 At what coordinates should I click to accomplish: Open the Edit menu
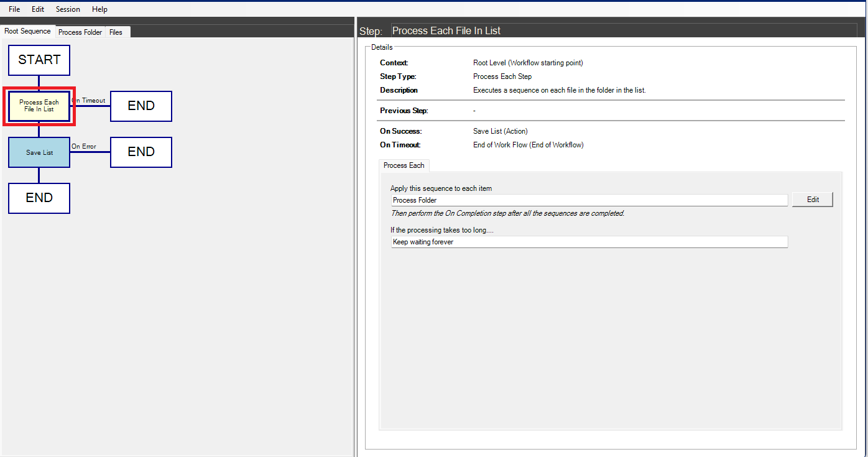(38, 9)
